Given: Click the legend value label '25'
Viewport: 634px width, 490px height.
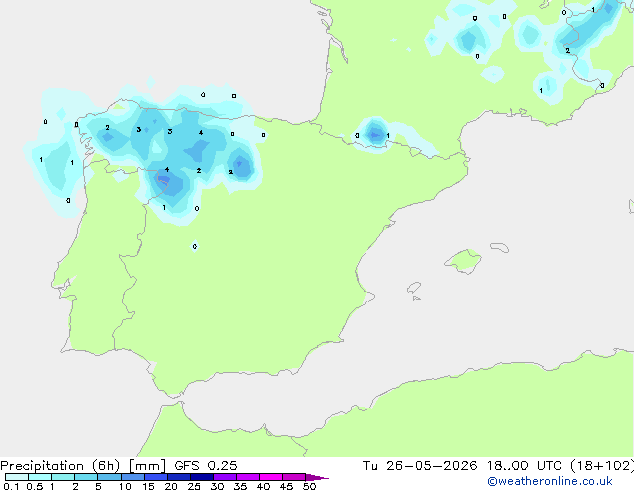Looking at the screenshot, I should click(194, 486).
